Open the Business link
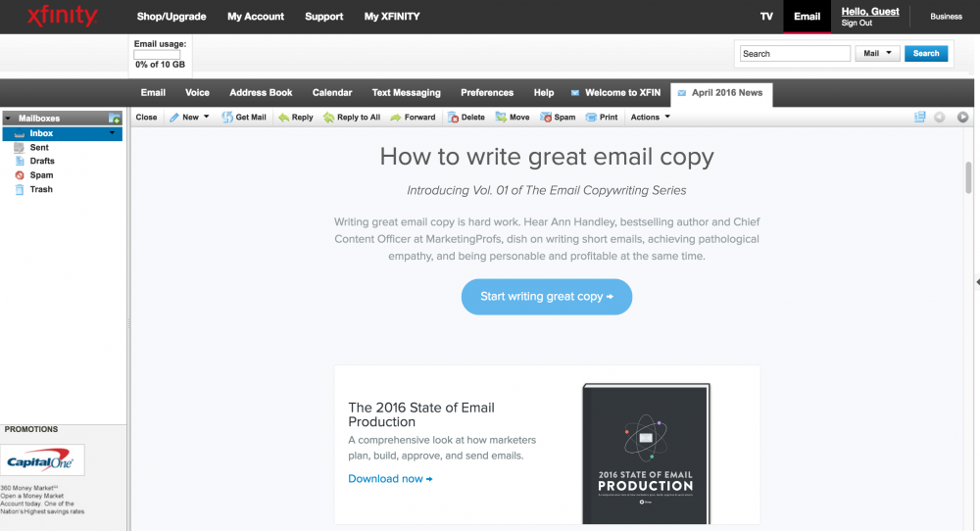 pyautogui.click(x=946, y=17)
